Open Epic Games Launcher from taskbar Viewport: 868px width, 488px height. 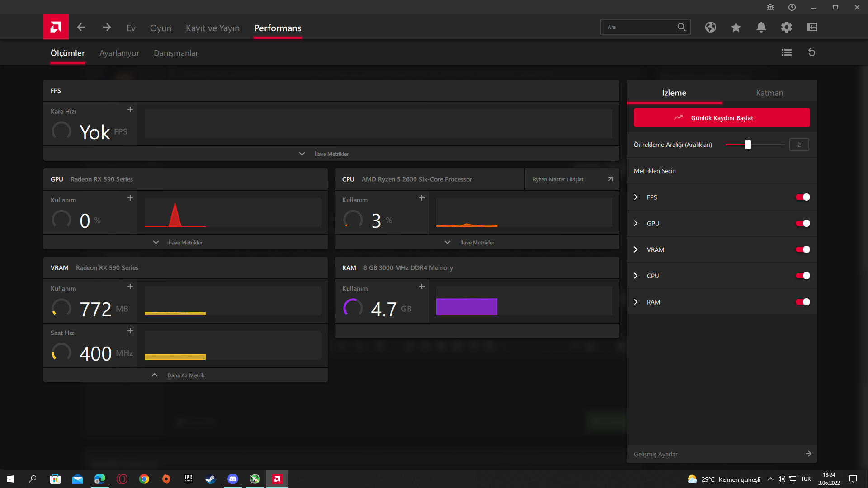click(188, 479)
